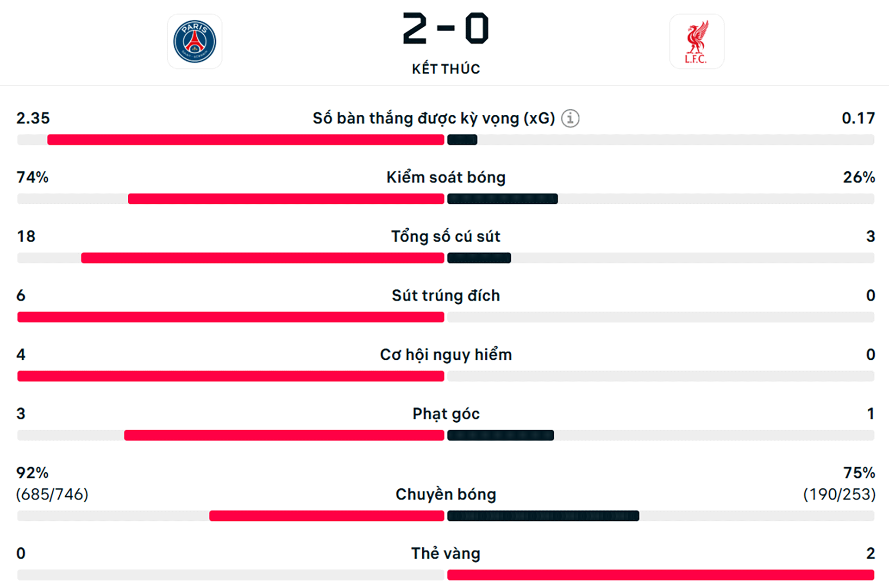The height and width of the screenshot is (588, 889).
Task: Click the 2-0 final score
Action: click(x=445, y=29)
